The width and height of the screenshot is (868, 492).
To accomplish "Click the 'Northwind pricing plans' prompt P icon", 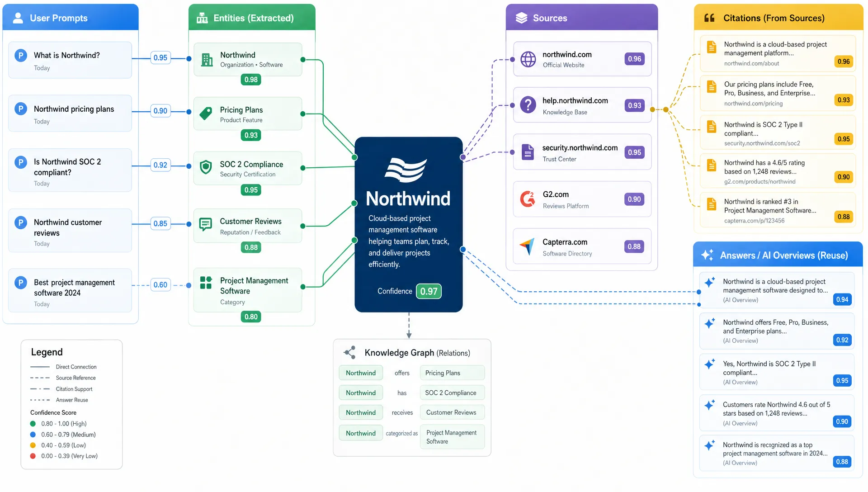I will (x=20, y=109).
